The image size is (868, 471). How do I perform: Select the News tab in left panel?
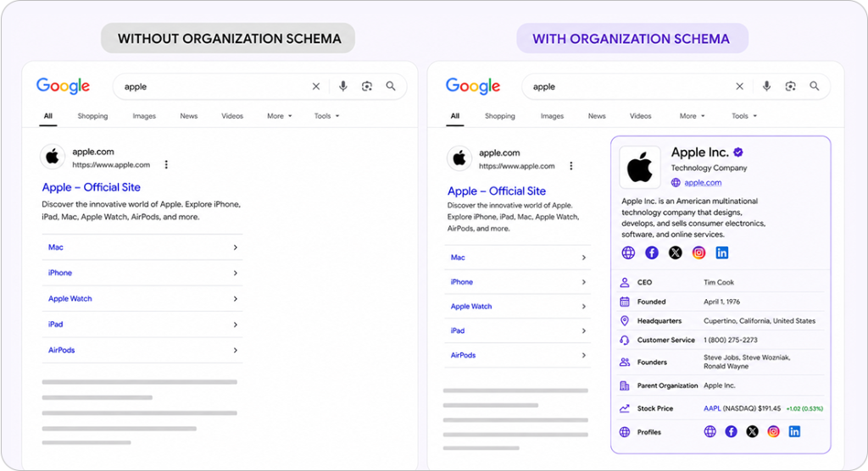[189, 116]
